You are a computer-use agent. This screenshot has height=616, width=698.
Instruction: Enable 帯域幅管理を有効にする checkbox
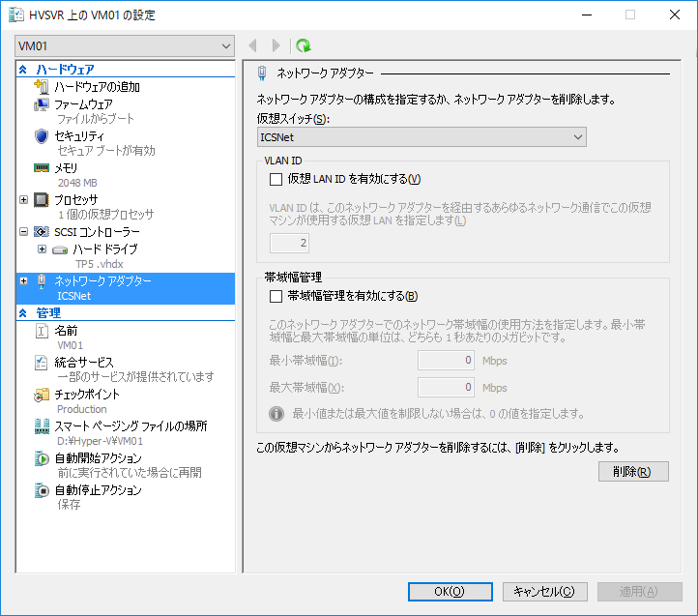[x=276, y=296]
